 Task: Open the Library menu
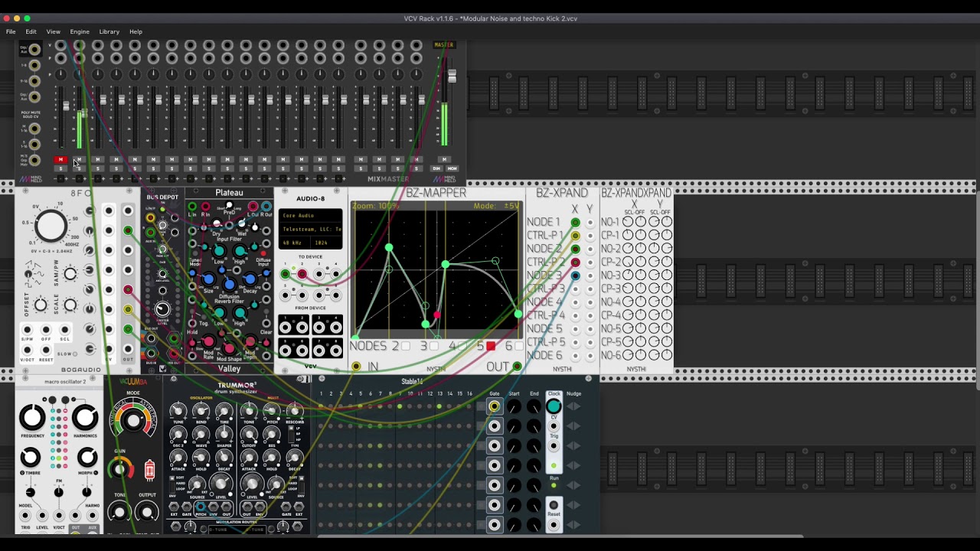pos(109,31)
